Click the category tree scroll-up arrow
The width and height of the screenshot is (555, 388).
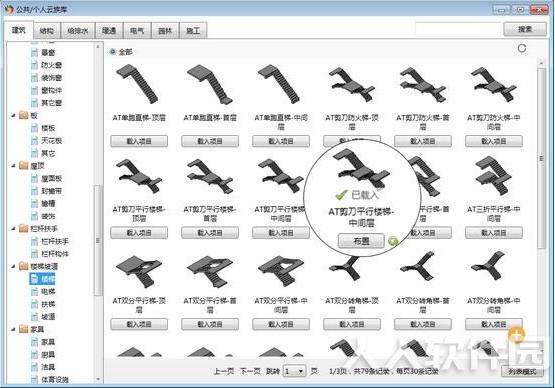pos(98,46)
